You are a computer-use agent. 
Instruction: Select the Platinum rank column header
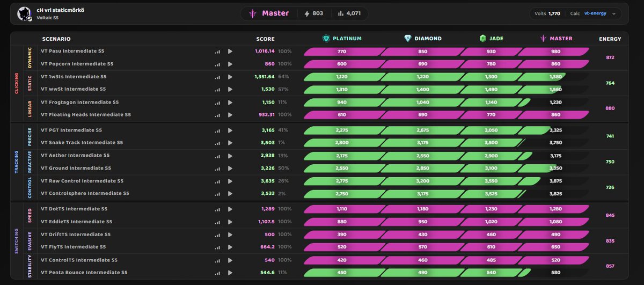[342, 39]
